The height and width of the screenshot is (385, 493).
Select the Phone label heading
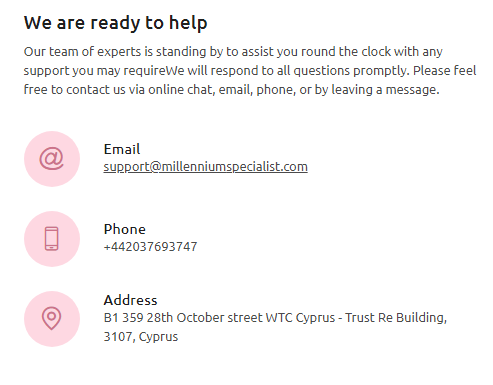125,229
